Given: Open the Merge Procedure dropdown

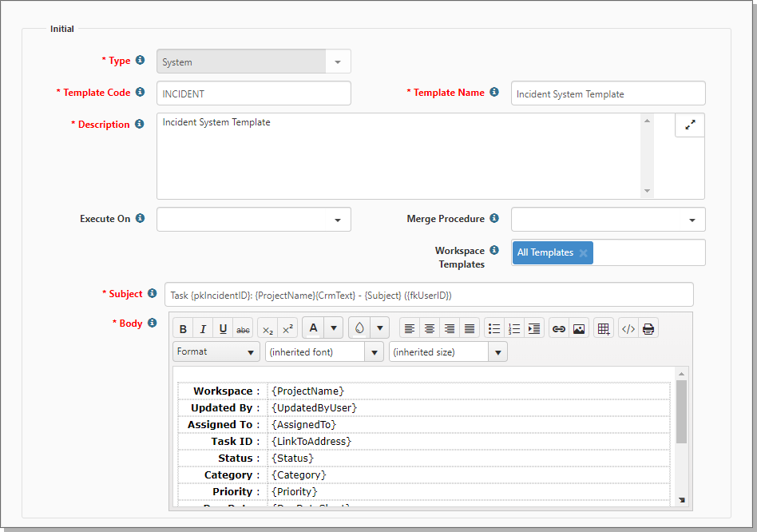Looking at the screenshot, I should [x=608, y=220].
